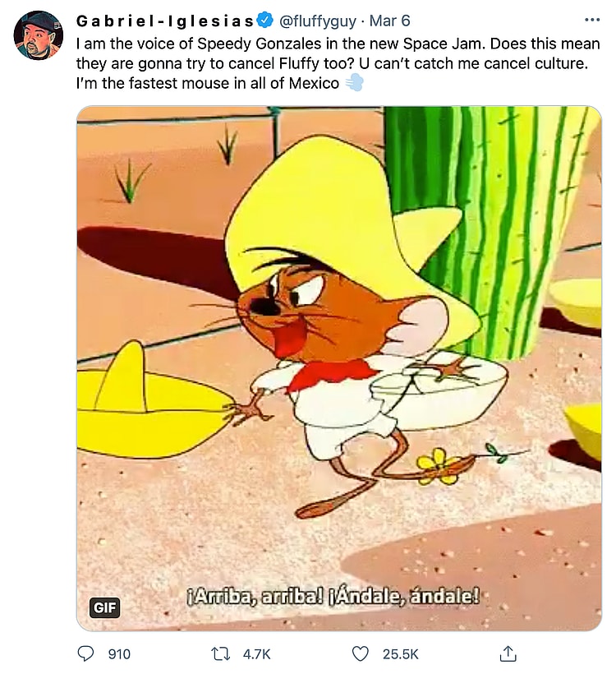Click the share upload icon

508,653
